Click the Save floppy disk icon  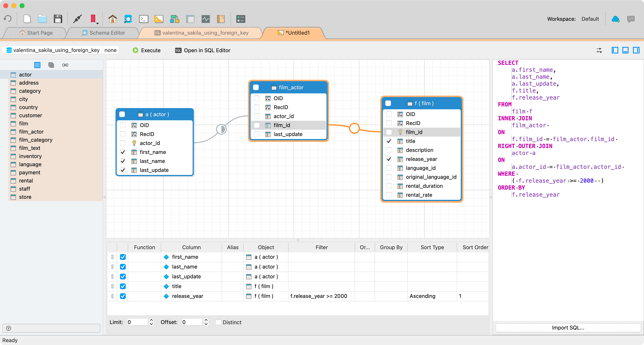(x=58, y=19)
